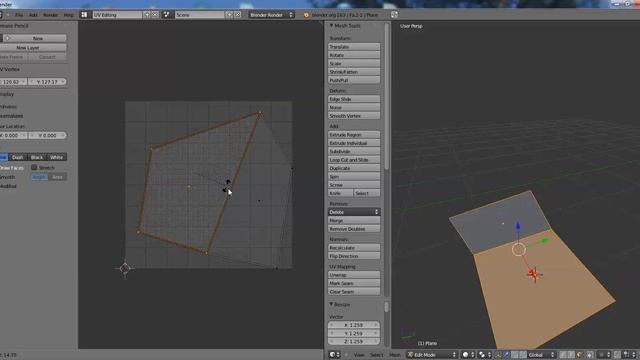This screenshot has width=640, height=360.
Task: Open the Add menu
Action: click(33, 15)
